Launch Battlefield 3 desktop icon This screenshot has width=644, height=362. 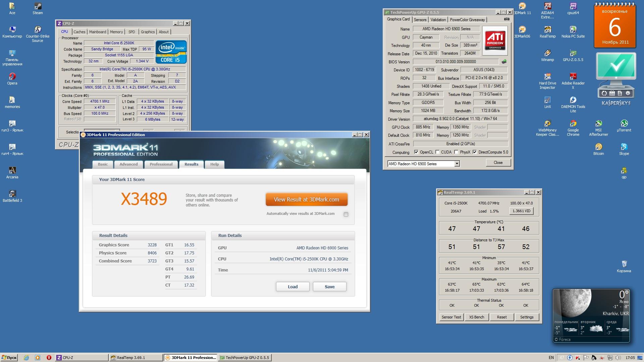click(12, 196)
